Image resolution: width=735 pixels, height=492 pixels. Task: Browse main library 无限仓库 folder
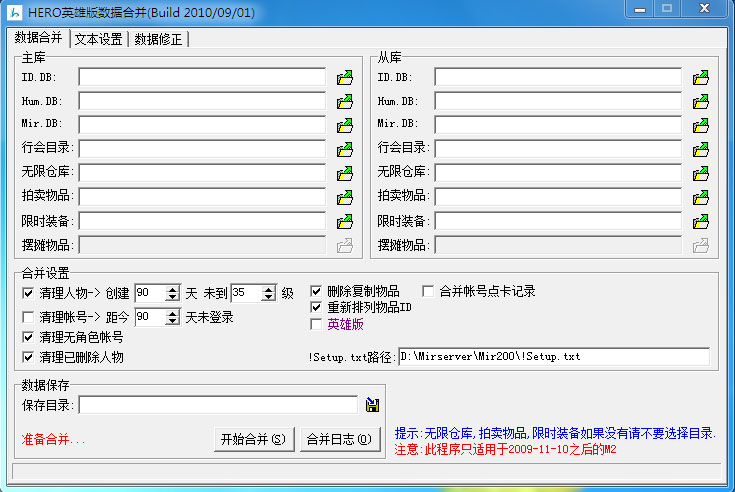point(345,173)
